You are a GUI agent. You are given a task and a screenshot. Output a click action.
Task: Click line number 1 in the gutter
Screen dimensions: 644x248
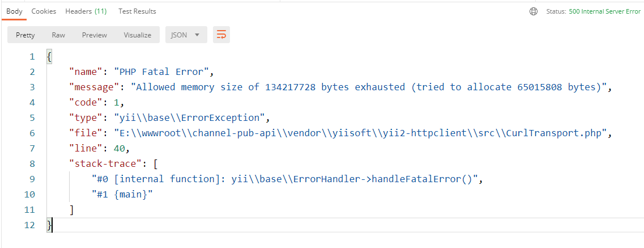tap(32, 57)
